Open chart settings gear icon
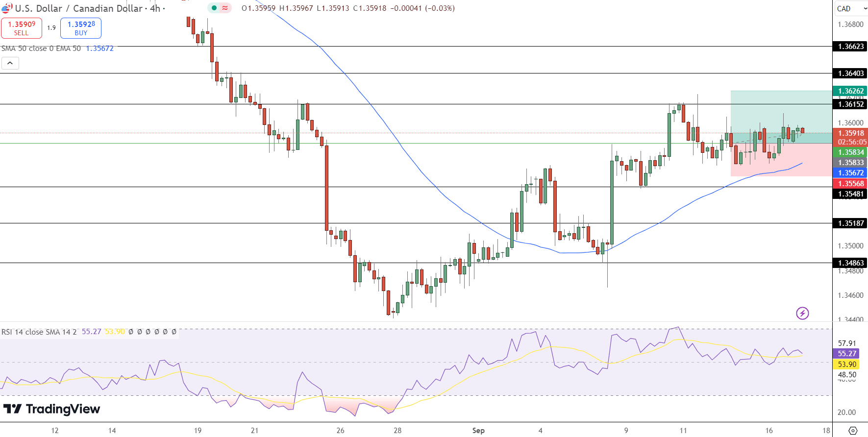The image size is (868, 437). point(853,431)
